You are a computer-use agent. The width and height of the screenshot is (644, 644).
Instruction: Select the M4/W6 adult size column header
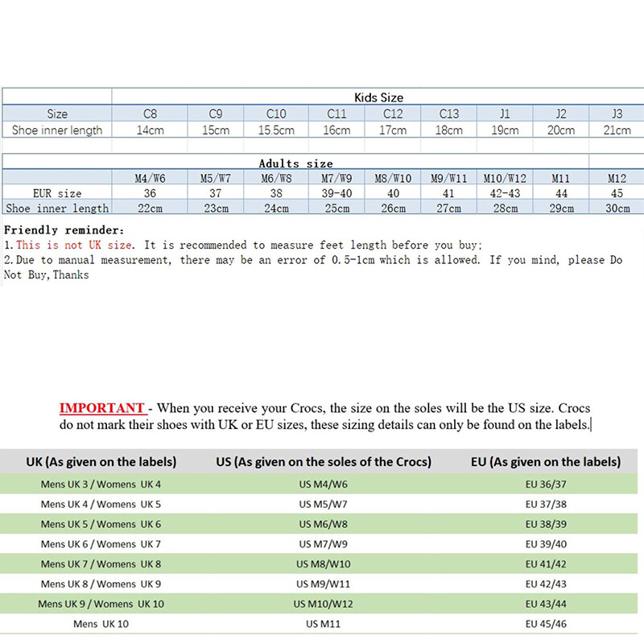pyautogui.click(x=150, y=178)
